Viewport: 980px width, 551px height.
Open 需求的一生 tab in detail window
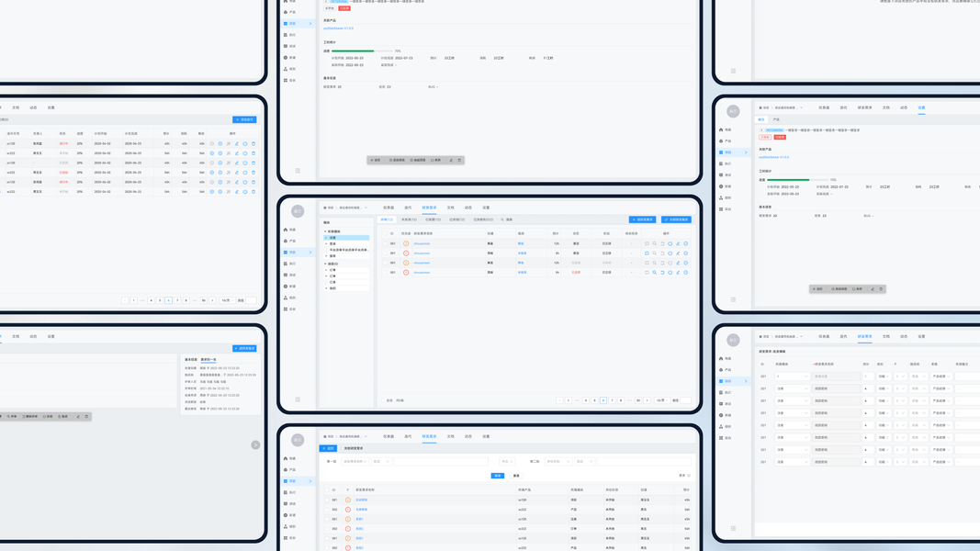click(x=208, y=359)
